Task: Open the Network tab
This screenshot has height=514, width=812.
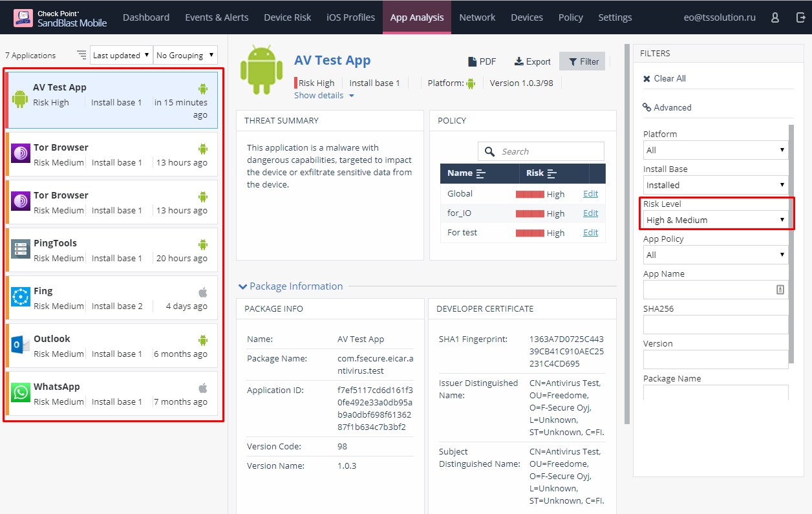Action: 477,17
